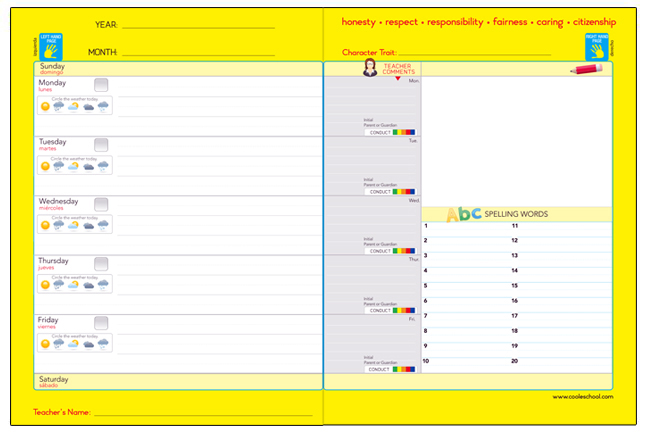Select Thursday's last rainy weather icon
The width and height of the screenshot is (648, 432).
pyautogui.click(x=103, y=284)
